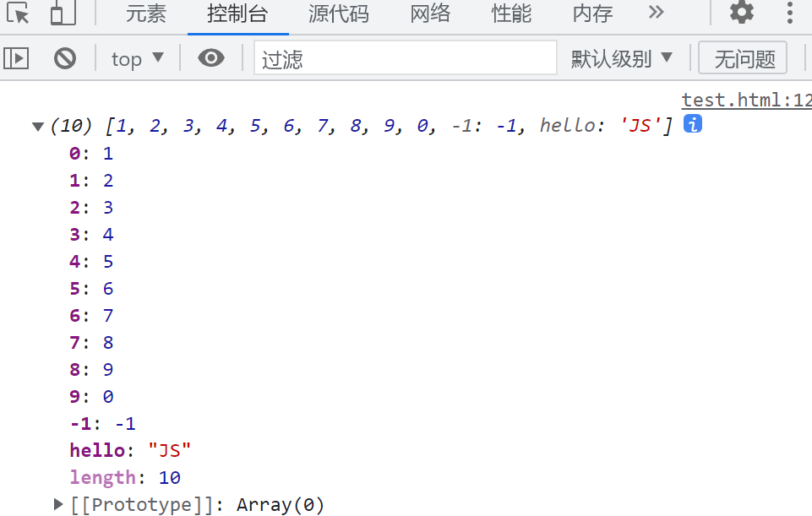812x516 pixels.
Task: Open the test.html:12 source link
Action: tap(746, 100)
